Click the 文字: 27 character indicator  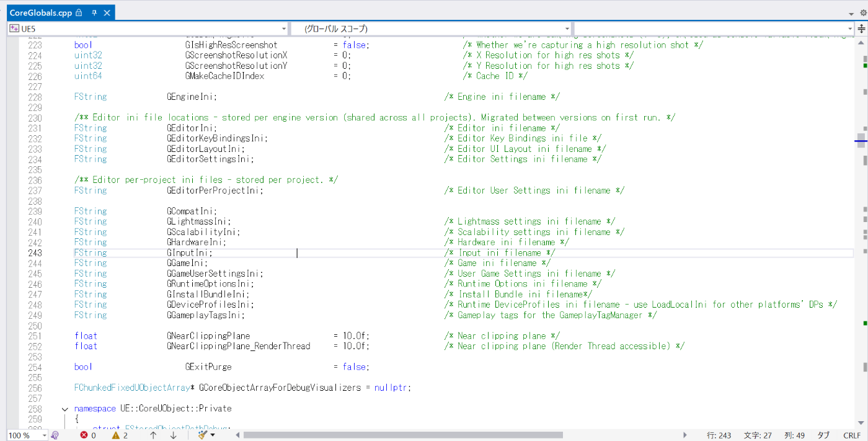pos(758,435)
